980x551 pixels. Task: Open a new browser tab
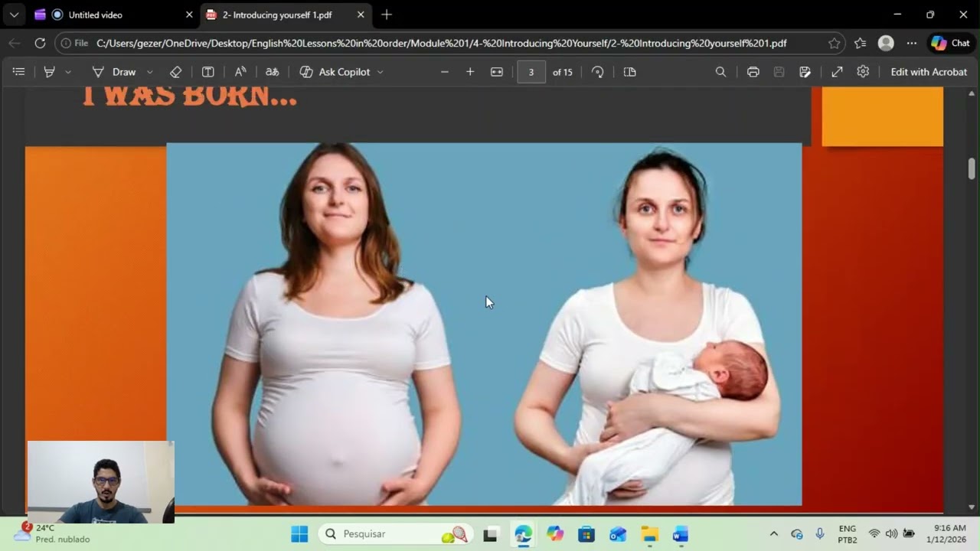coord(387,15)
